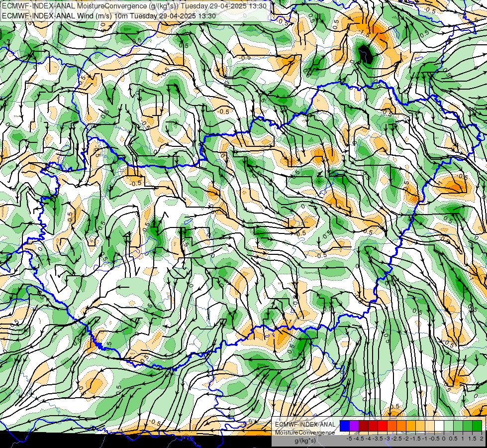The width and height of the screenshot is (487, 448).
Task: Select the dark maroon legend swatch above -4
Action: pyautogui.click(x=364, y=426)
